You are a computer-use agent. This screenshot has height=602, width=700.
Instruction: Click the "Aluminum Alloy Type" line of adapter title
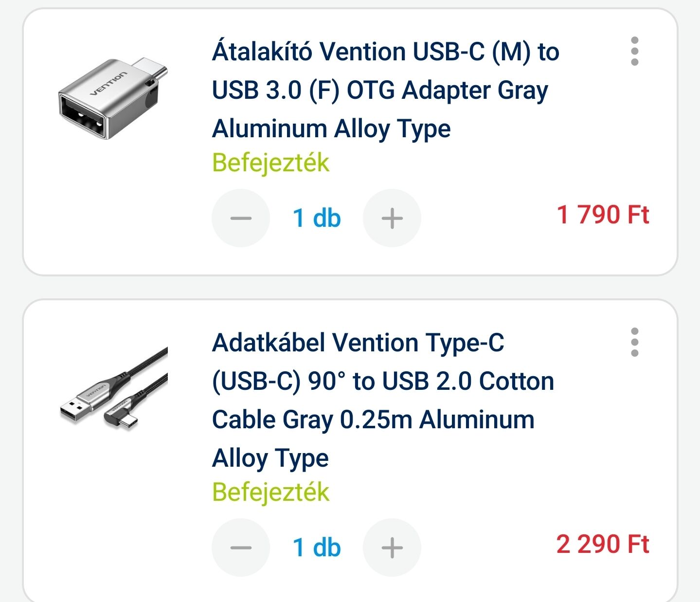331,129
